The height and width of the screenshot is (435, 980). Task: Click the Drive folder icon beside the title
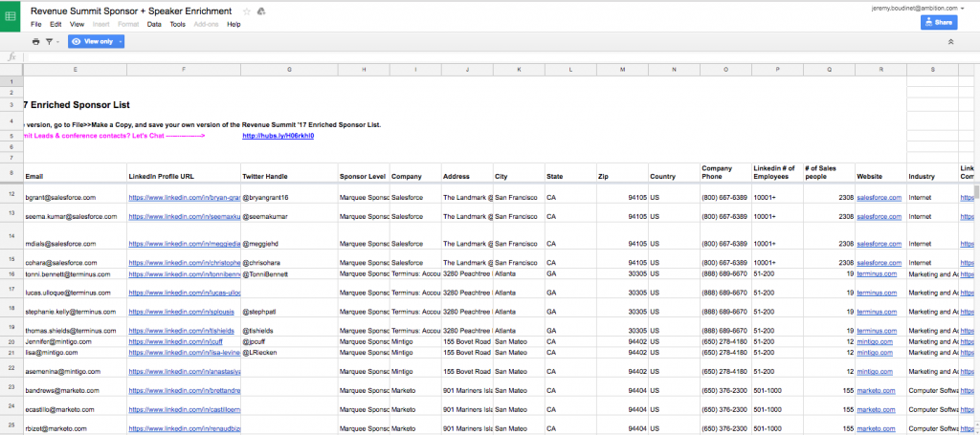pos(262,11)
